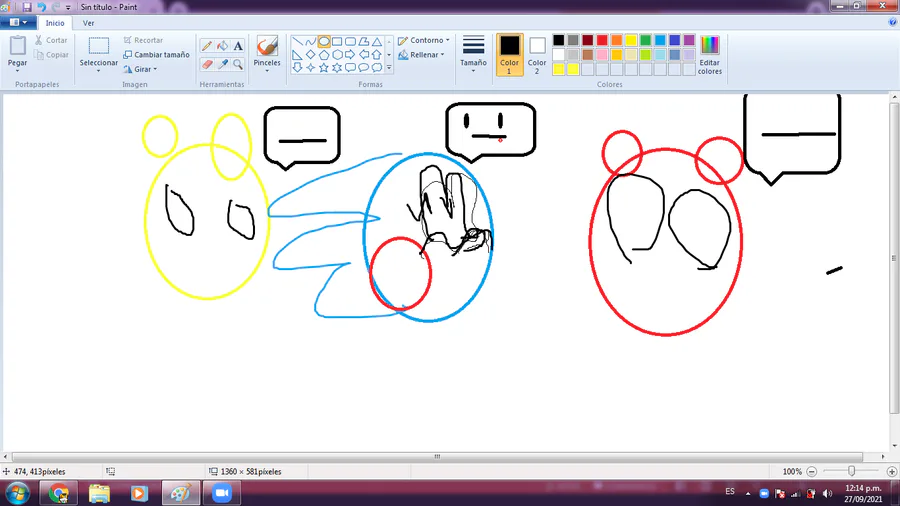Image resolution: width=900 pixels, height=506 pixels.
Task: Open the Customize Quick Access Toolbar dropdown
Action: pos(68,7)
